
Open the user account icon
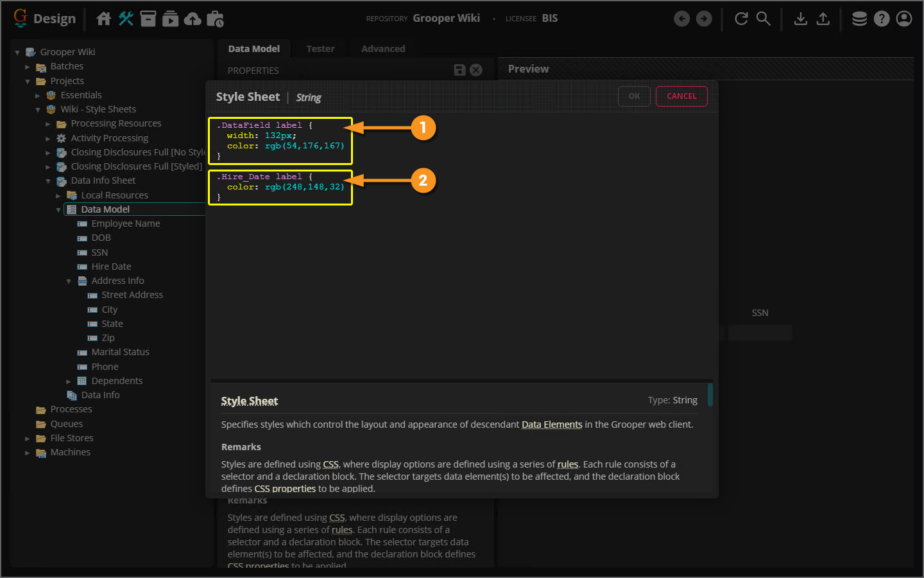[x=904, y=19]
